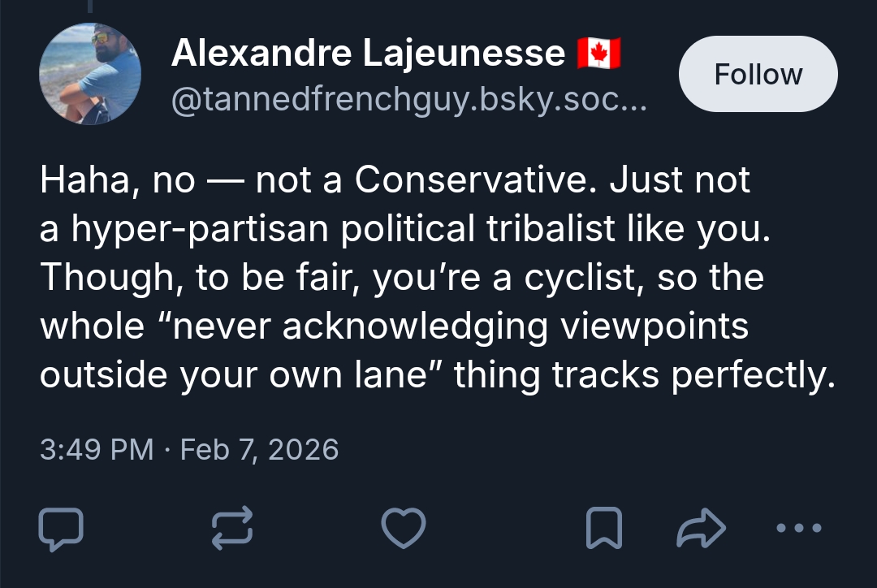
Task: Click the thread connector line above avatar
Action: pos(90,6)
